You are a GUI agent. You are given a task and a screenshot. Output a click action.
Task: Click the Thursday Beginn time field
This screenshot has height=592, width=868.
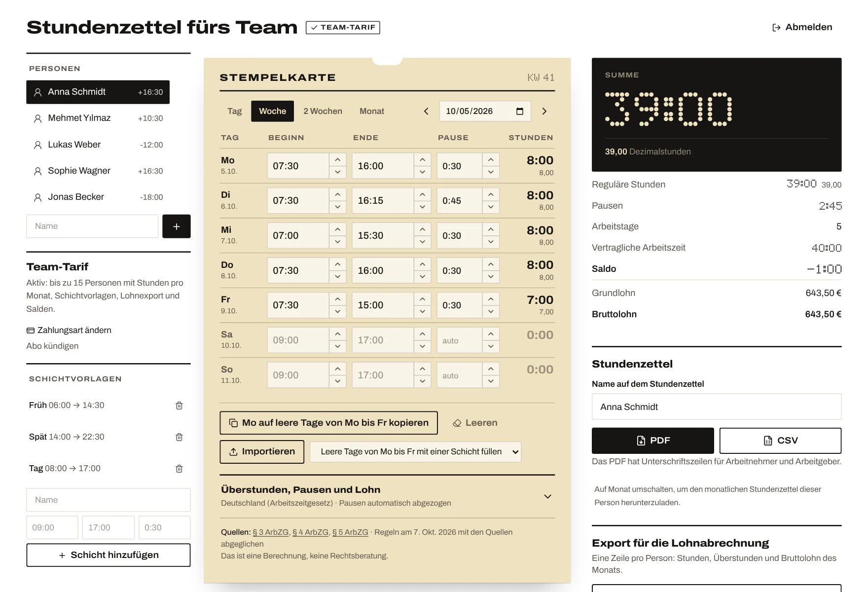(x=298, y=271)
